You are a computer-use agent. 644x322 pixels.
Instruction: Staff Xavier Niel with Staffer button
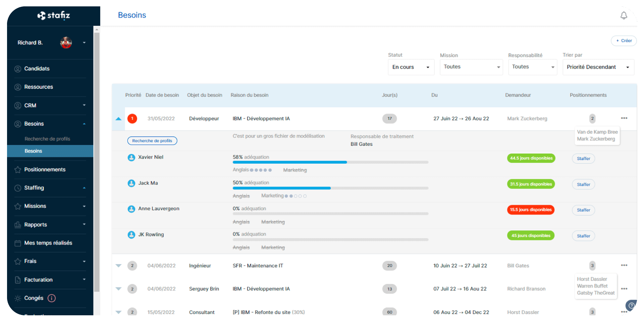[583, 159]
